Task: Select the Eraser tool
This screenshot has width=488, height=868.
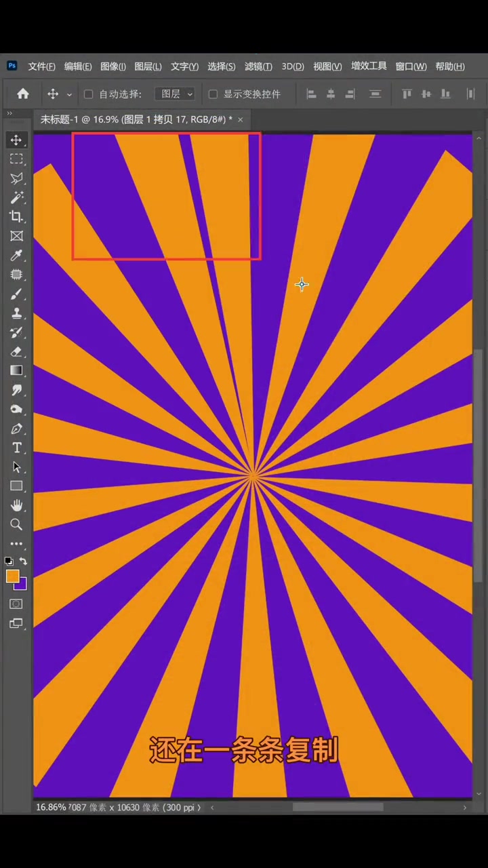Action: 16,351
